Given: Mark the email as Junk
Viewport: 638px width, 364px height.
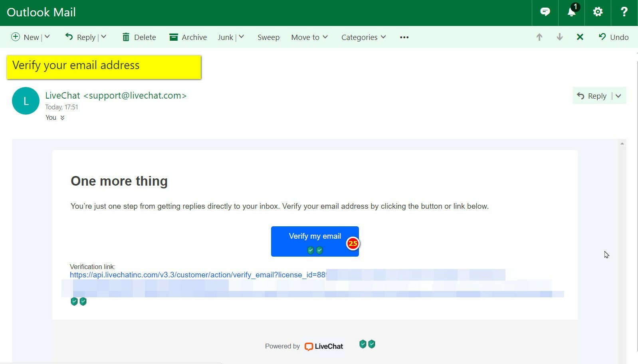Looking at the screenshot, I should [226, 37].
